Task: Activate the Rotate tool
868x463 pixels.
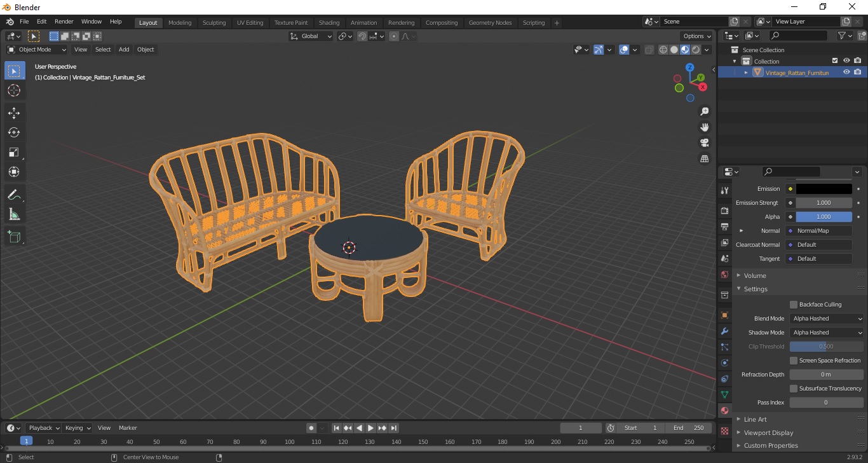Action: [x=14, y=132]
